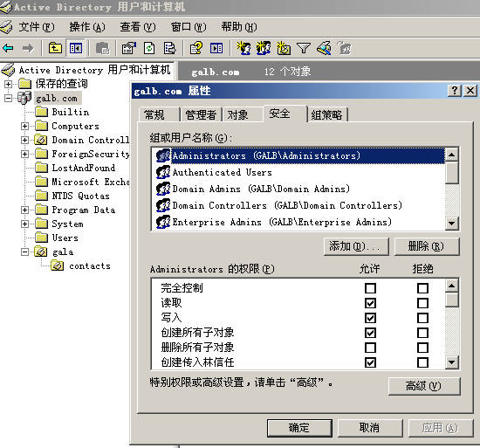Click the Show/Hide action pane icon
480x448 pixels.
[216, 48]
